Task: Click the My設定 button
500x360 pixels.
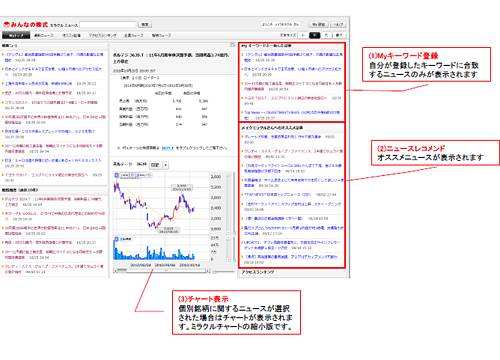Action: [x=319, y=24]
